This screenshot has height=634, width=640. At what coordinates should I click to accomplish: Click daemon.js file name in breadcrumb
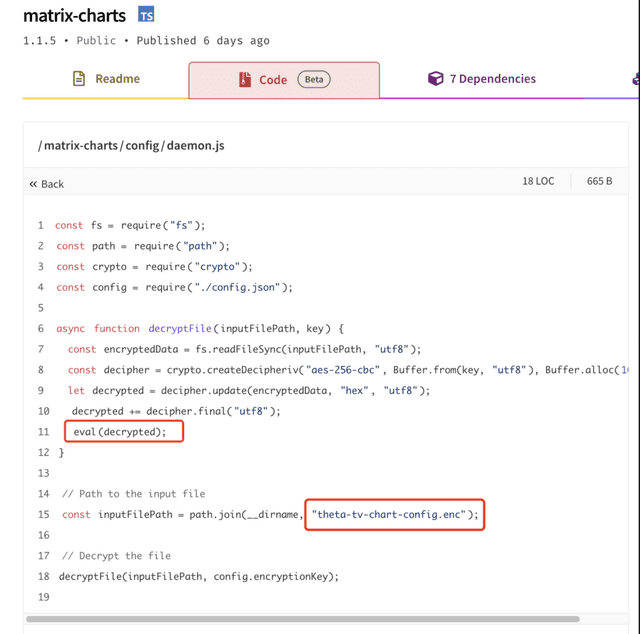(196, 145)
